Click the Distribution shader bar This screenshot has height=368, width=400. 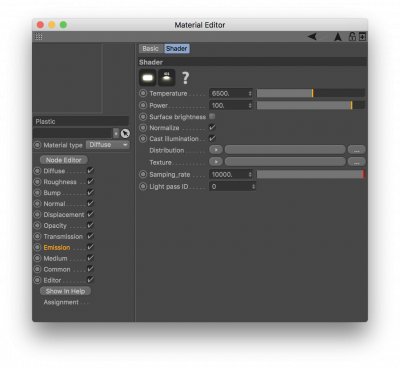285,150
